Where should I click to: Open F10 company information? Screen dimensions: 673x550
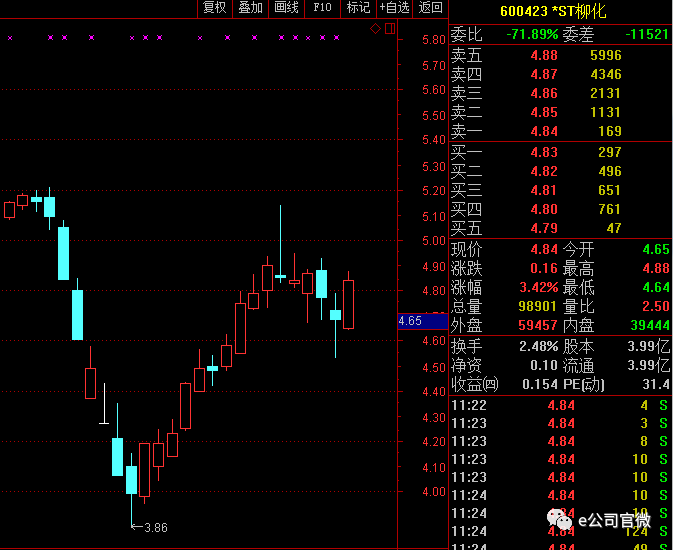[x=322, y=8]
